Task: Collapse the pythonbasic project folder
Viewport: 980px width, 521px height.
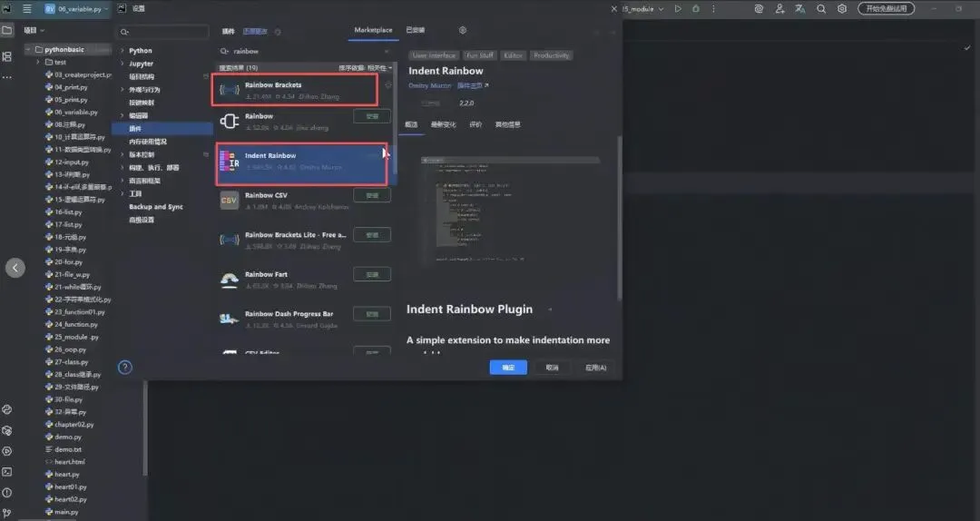Action: click(28, 49)
